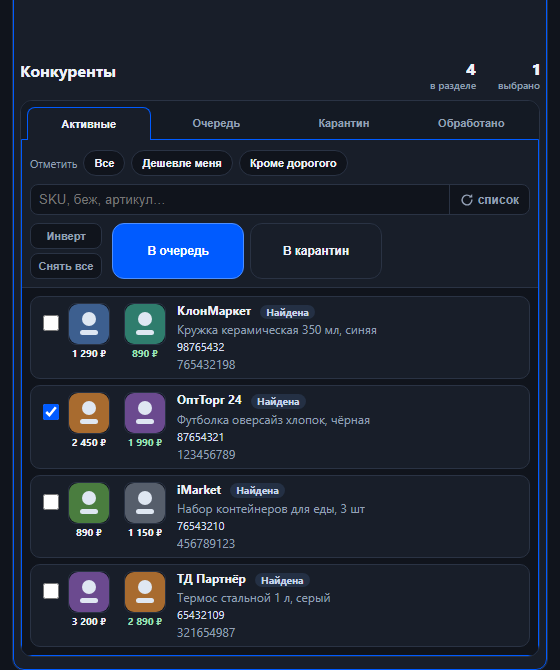The image size is (560, 670).
Task: Click the article number 76543210
Action: (x=201, y=526)
